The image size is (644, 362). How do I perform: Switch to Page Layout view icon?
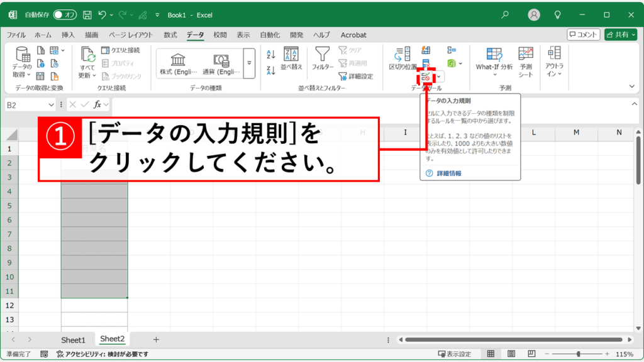pos(511,354)
